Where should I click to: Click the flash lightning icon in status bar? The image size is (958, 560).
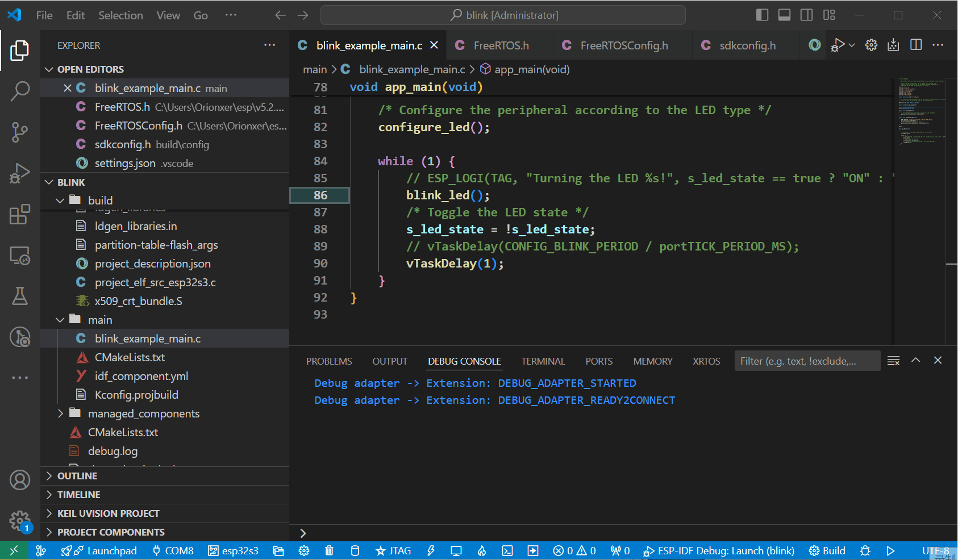[x=431, y=550]
